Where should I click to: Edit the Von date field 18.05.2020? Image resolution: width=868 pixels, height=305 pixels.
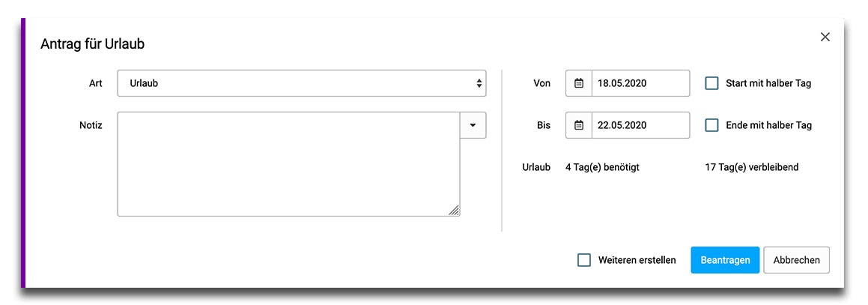[640, 83]
